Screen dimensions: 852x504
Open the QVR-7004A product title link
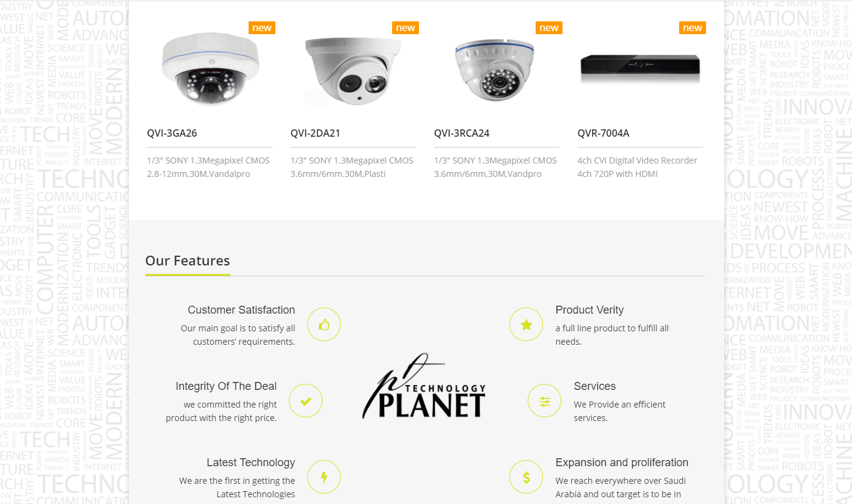pyautogui.click(x=603, y=133)
